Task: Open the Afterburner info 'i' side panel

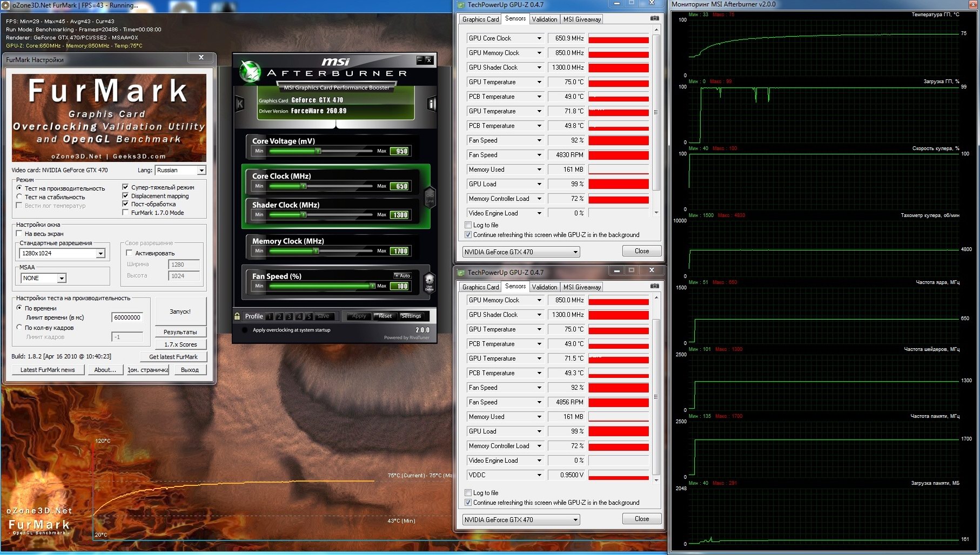Action: 431,104
